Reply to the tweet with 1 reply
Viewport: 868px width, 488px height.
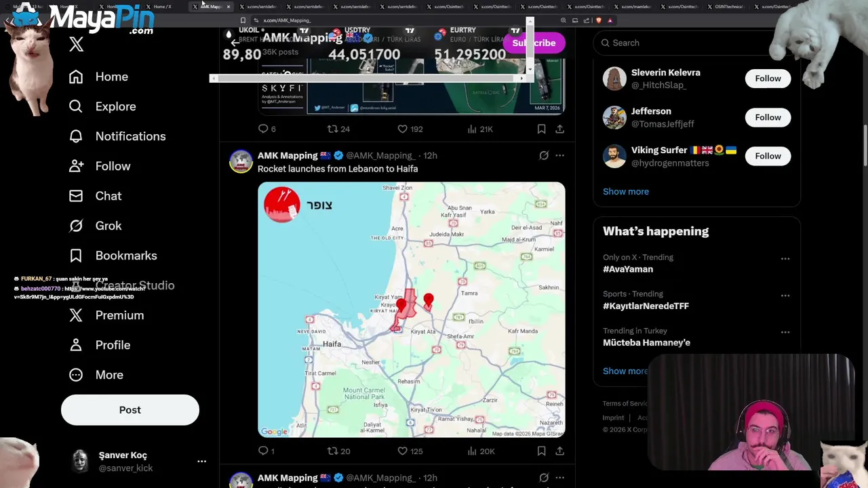coord(267,451)
